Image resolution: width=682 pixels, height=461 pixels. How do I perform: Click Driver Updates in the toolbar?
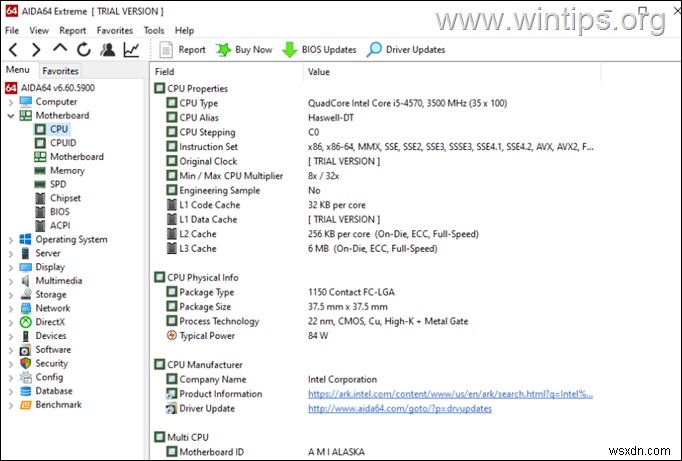pyautogui.click(x=406, y=50)
